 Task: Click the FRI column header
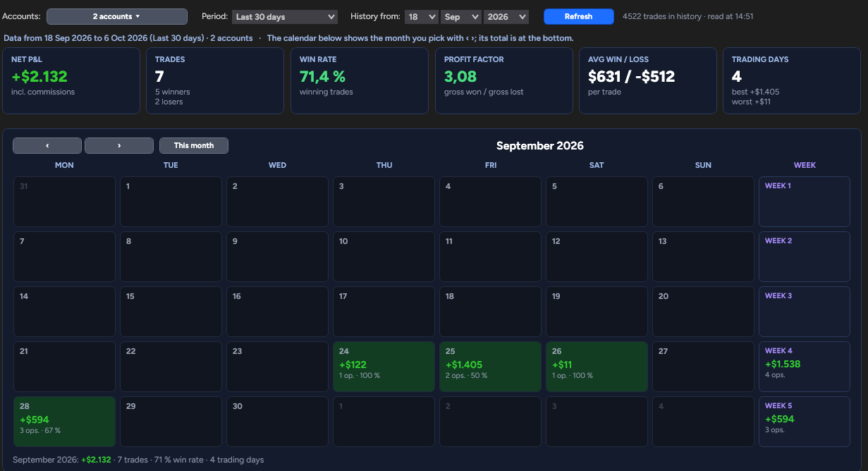pos(491,165)
